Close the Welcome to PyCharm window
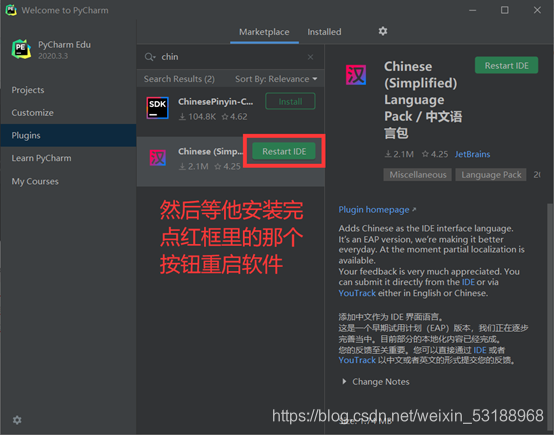Image resolution: width=554 pixels, height=435 pixels. tap(537, 10)
